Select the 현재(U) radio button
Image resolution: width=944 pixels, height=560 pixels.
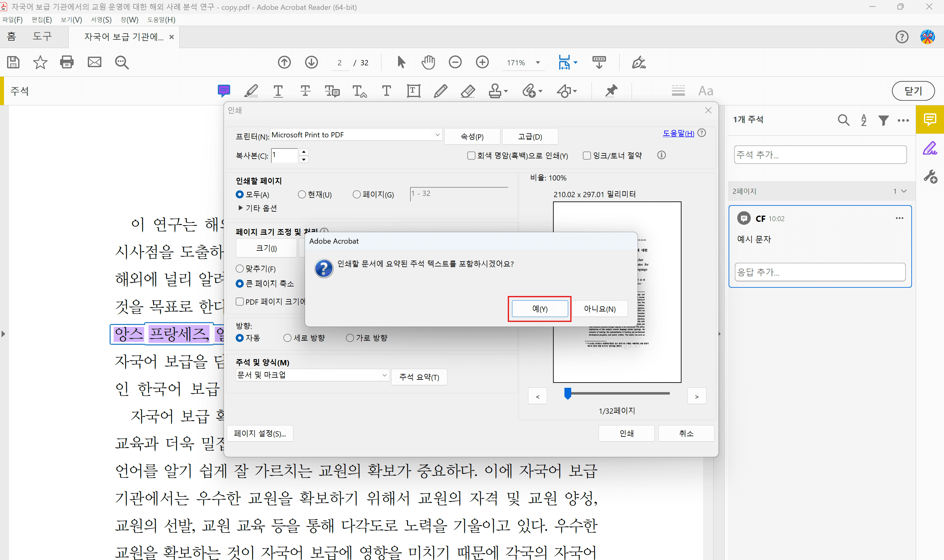pos(302,194)
